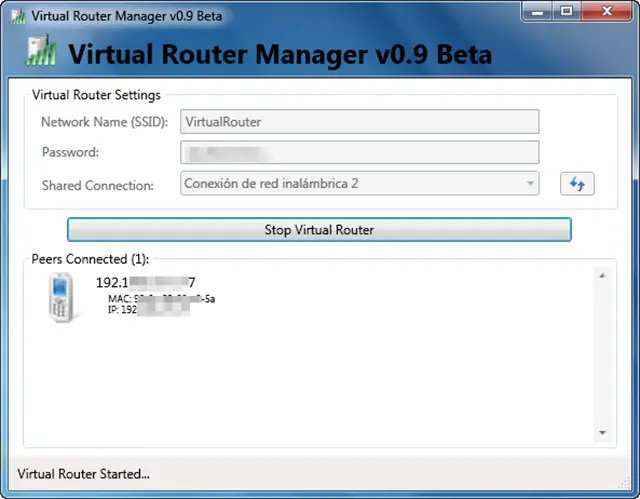Maximize the Virtual Router Manager window
Viewport: 640px width, 499px height.
click(566, 12)
